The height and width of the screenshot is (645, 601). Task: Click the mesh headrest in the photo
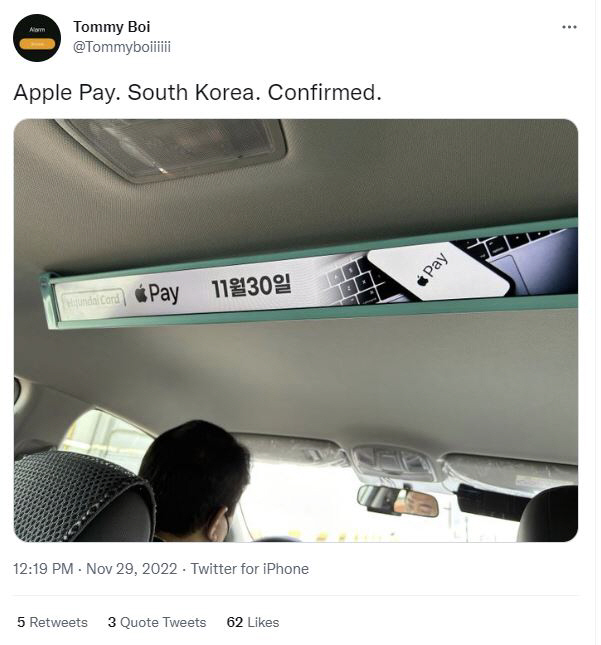(82, 497)
